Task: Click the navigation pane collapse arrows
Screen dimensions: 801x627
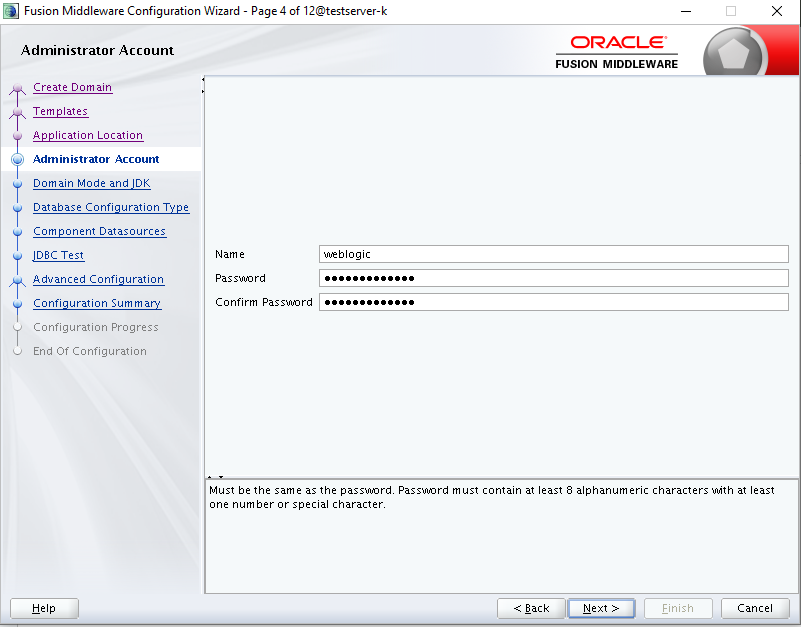Action: click(x=203, y=85)
